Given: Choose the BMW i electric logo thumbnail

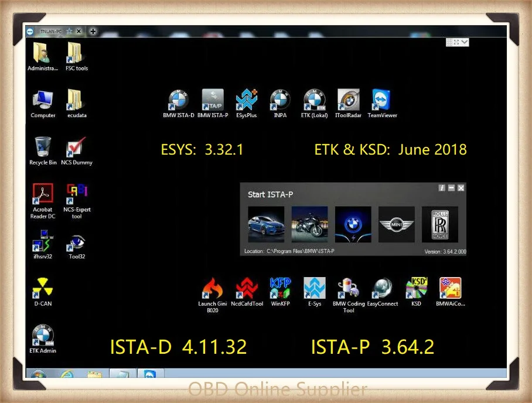Looking at the screenshot, I should pyautogui.click(x=353, y=224).
